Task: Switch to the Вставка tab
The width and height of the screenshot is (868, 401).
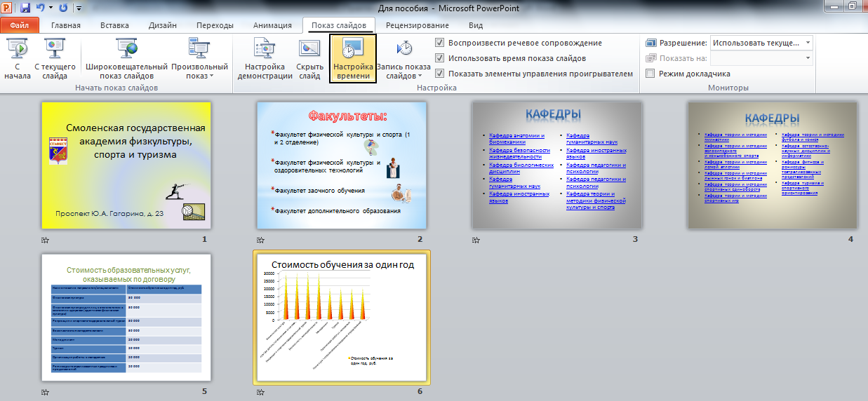Action: point(114,25)
